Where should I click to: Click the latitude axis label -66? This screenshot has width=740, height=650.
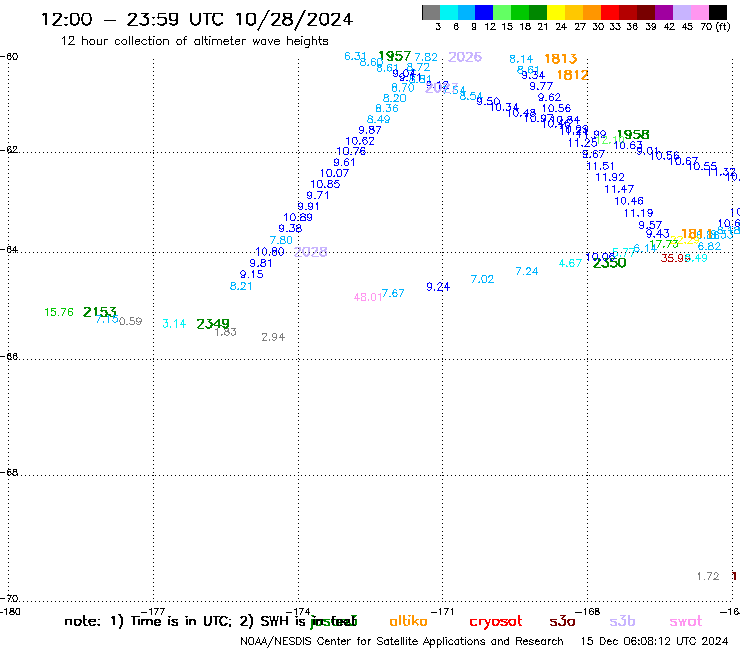pyautogui.click(x=9, y=356)
